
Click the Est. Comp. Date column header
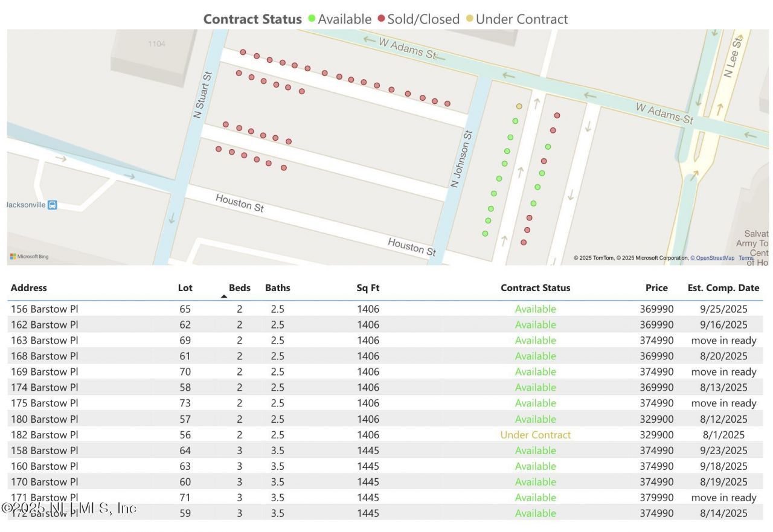723,288
